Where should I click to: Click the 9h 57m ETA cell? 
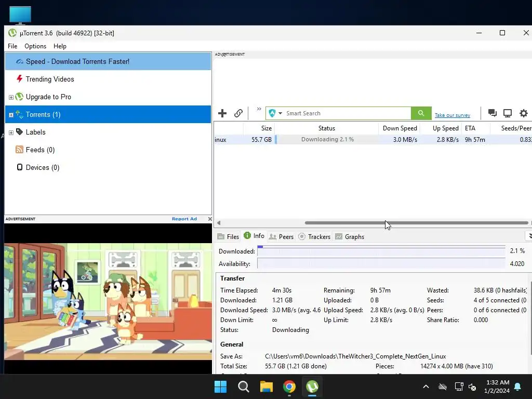(x=475, y=139)
